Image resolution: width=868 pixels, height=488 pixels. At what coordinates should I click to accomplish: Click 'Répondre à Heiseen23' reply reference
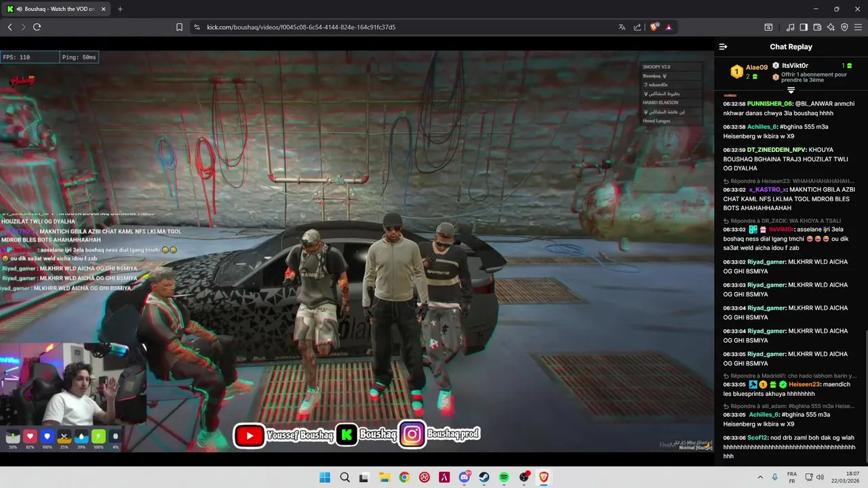789,181
